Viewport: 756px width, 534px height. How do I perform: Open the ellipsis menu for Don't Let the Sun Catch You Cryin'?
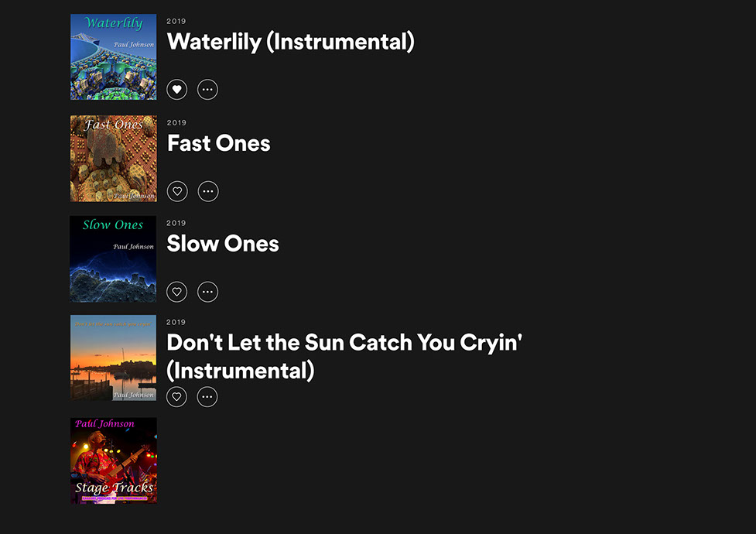click(207, 397)
